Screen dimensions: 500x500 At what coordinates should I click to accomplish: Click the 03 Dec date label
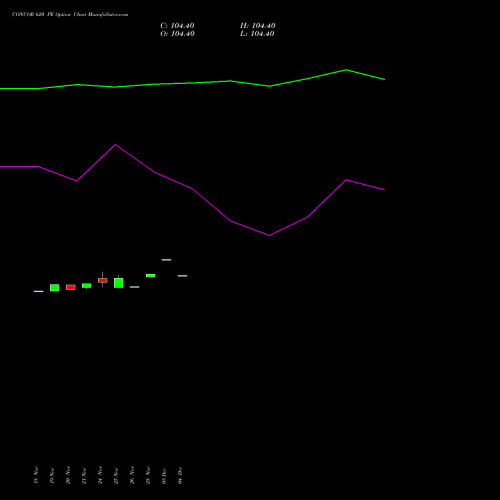coord(164,475)
